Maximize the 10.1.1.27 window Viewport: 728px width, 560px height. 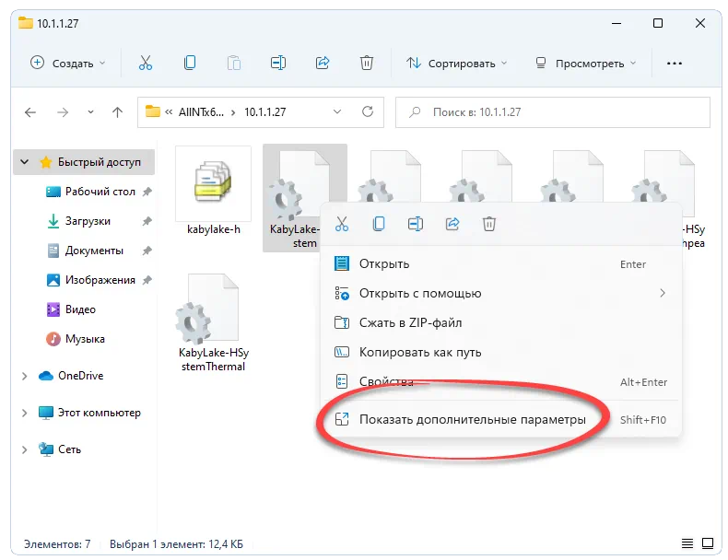point(658,23)
